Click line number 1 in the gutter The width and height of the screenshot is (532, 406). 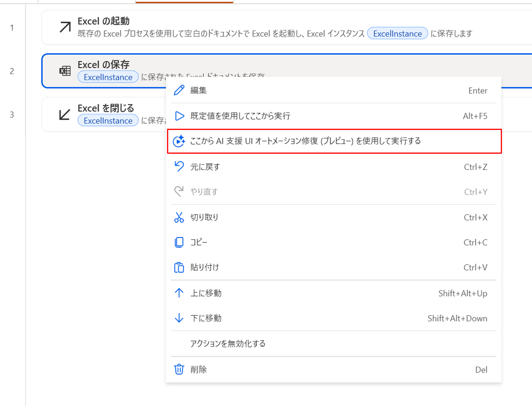click(12, 28)
